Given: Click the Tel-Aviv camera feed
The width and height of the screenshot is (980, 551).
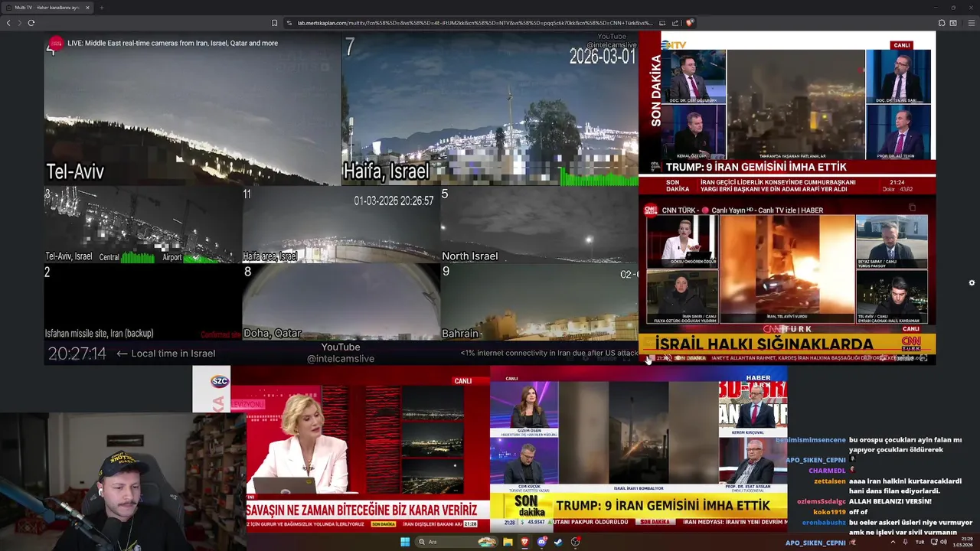Looking at the screenshot, I should [x=192, y=109].
